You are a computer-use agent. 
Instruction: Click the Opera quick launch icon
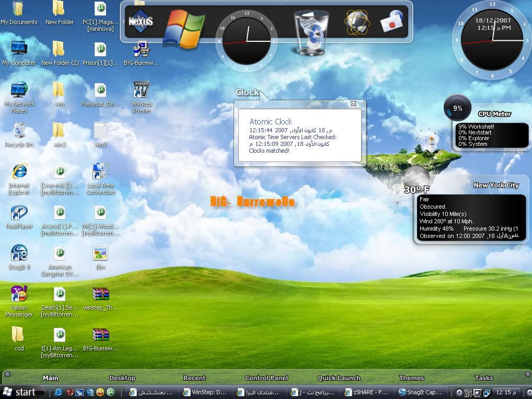[x=70, y=392]
